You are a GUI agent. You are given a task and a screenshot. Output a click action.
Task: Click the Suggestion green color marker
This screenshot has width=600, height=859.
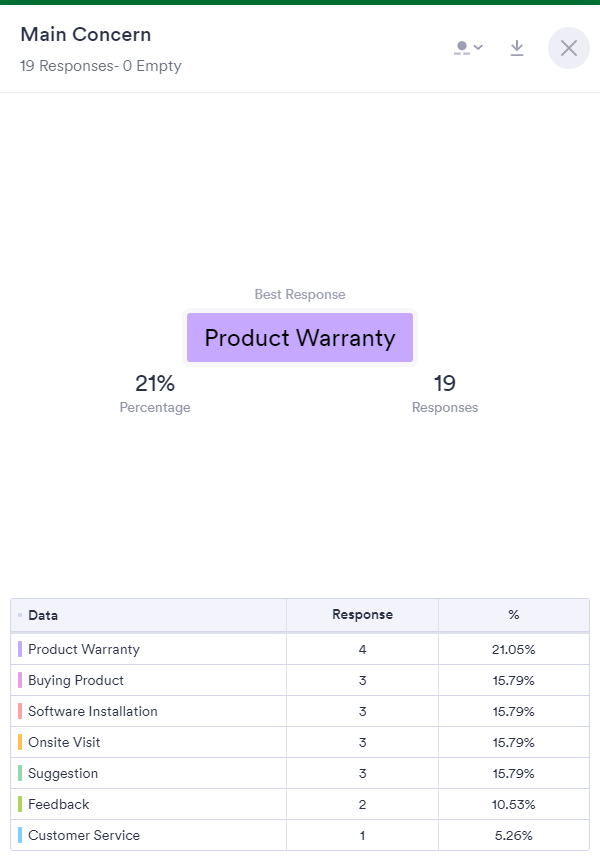[x=20, y=773]
